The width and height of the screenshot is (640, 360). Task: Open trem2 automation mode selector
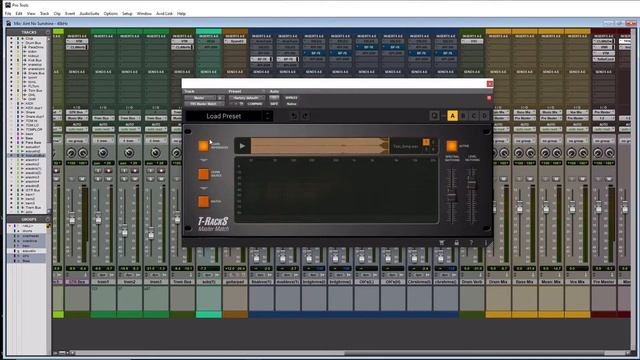(129, 129)
